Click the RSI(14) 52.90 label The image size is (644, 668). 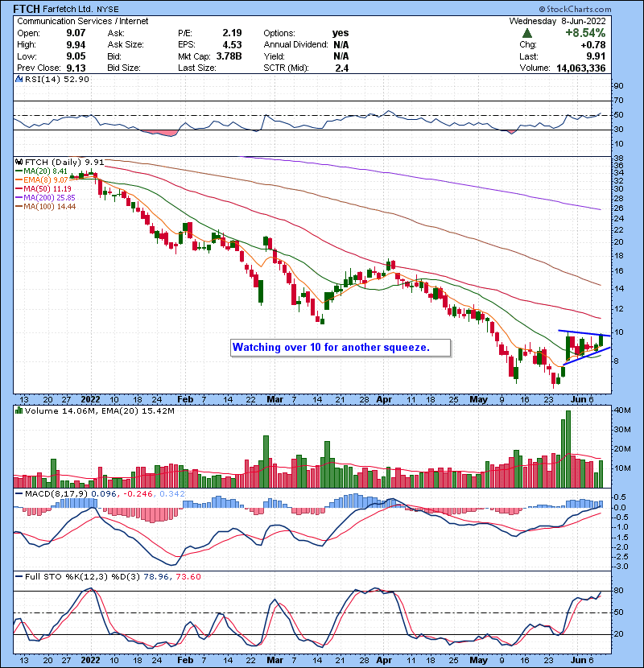57,79
